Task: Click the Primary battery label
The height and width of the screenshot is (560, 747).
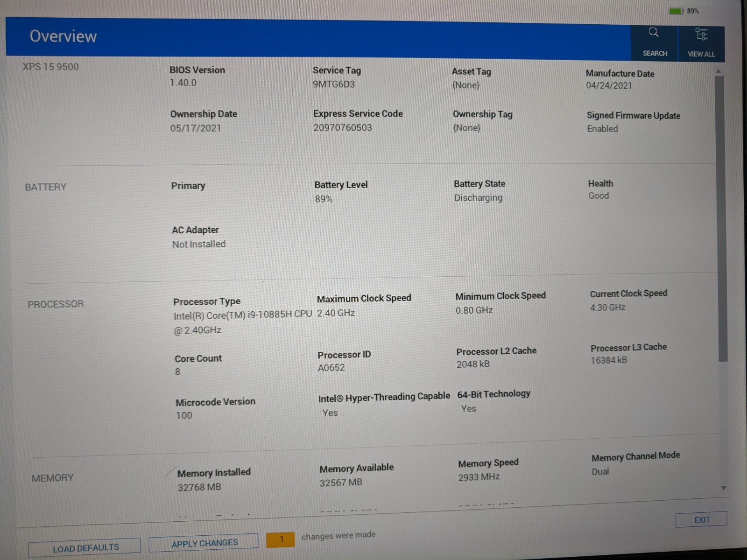Action: 188,186
